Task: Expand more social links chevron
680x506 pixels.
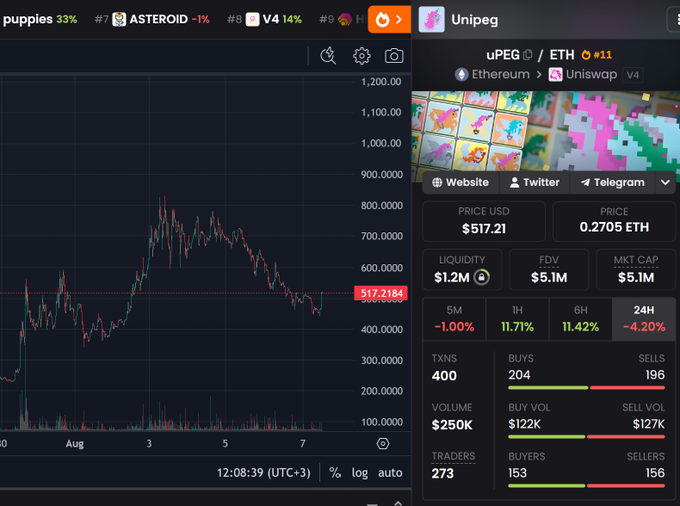Action: click(x=665, y=183)
